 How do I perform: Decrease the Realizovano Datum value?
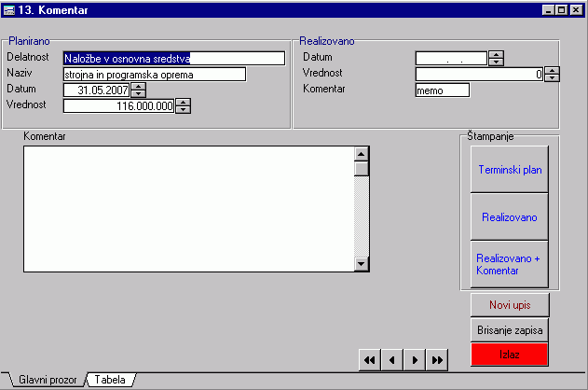coord(496,62)
